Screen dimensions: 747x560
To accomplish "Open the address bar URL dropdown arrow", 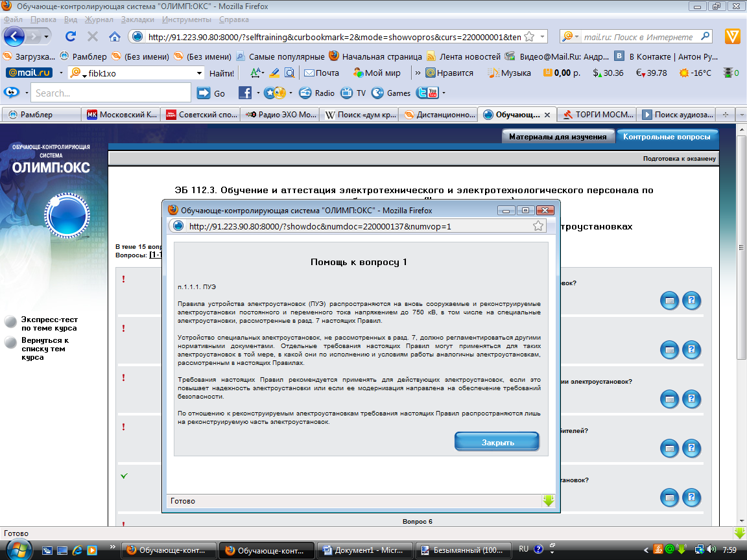I will click(542, 37).
